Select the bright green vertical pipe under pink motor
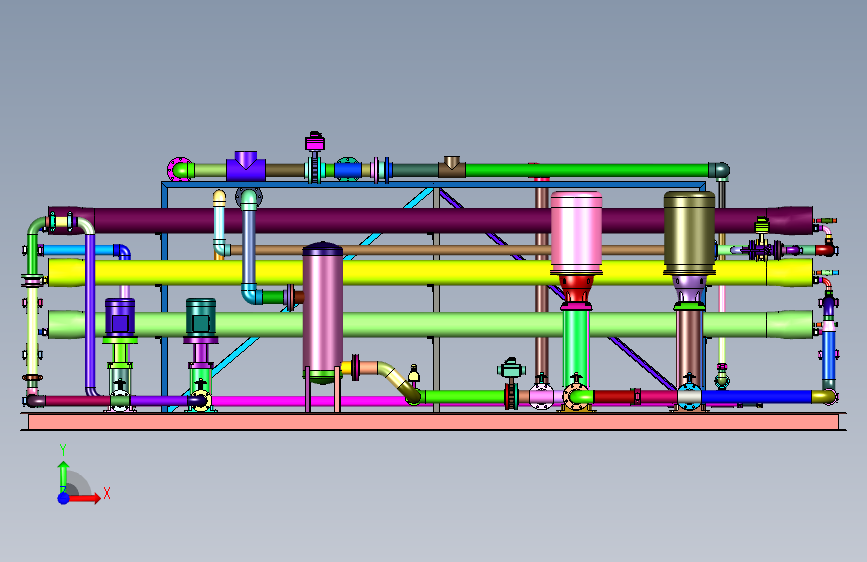The height and width of the screenshot is (562, 867). pos(576,346)
